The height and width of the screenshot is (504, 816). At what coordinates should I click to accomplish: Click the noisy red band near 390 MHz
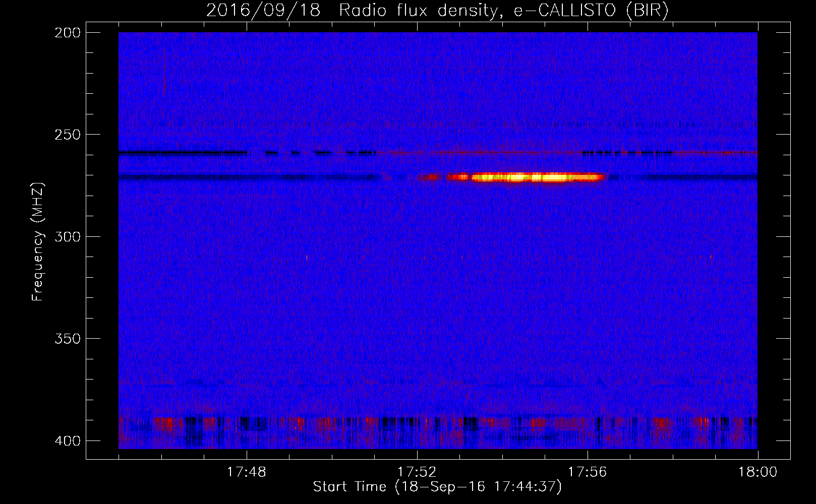[x=438, y=423]
